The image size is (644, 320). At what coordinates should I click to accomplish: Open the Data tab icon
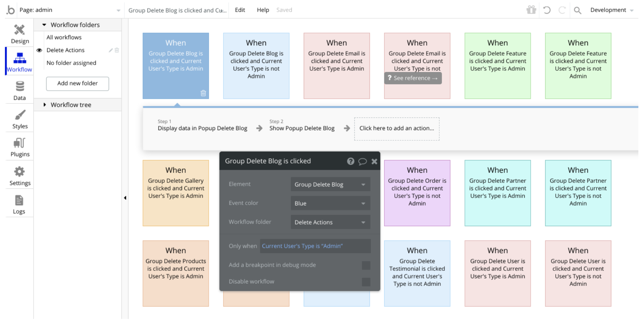click(x=20, y=86)
